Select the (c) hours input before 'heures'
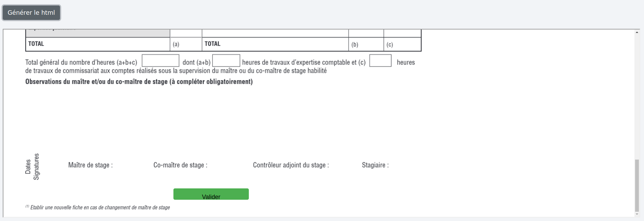The image size is (644, 221). tap(380, 61)
